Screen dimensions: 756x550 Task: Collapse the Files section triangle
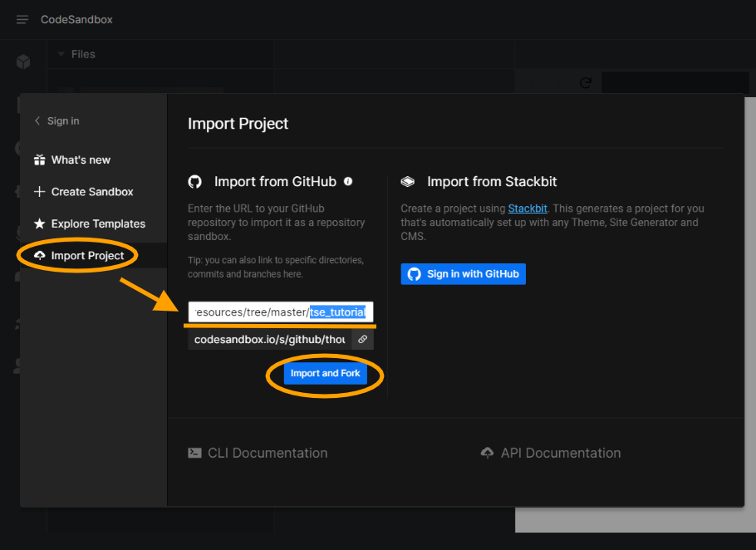61,54
